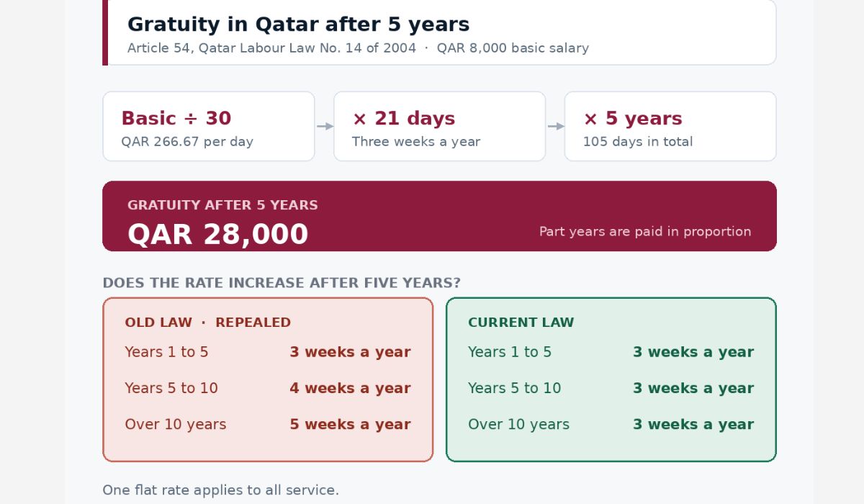Screen dimensions: 864x504
Task: Click the arrow before × 5 years card
Action: [556, 126]
